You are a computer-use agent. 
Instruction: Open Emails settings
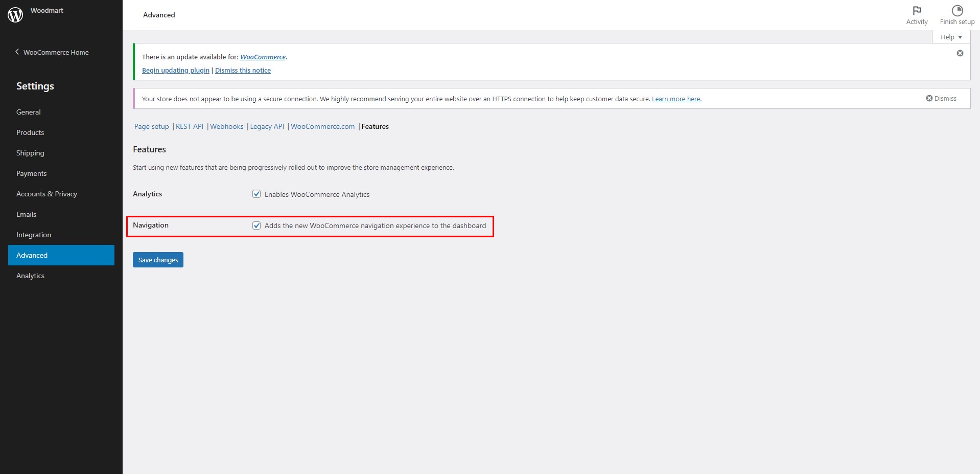(26, 214)
